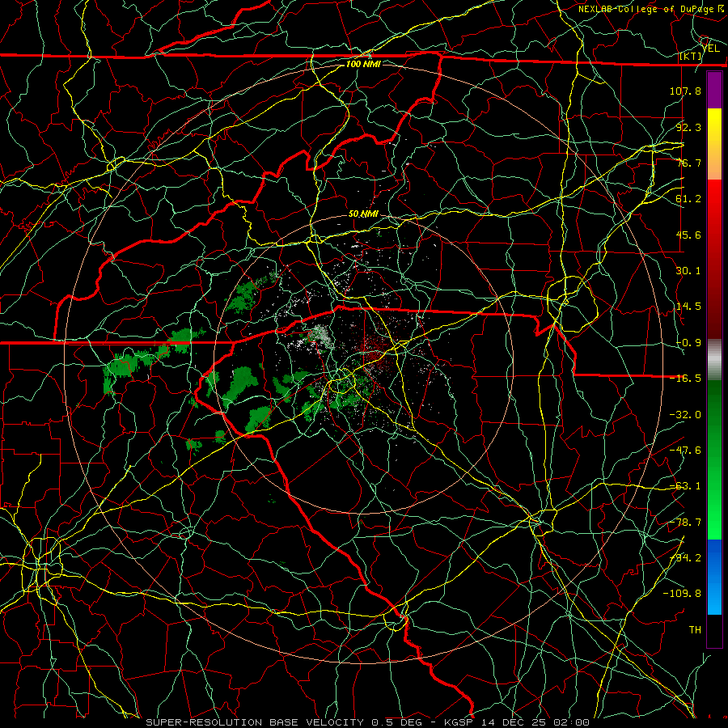Click the -109.8 velocity scale value

(682, 594)
